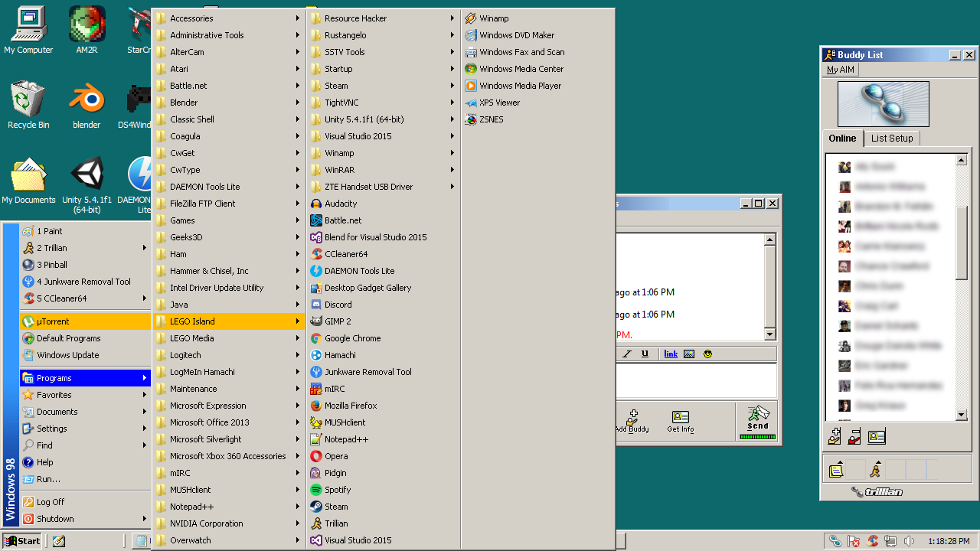Launch GIMP 2 from the Programs menu
This screenshot has width=980, height=551.
pos(384,321)
